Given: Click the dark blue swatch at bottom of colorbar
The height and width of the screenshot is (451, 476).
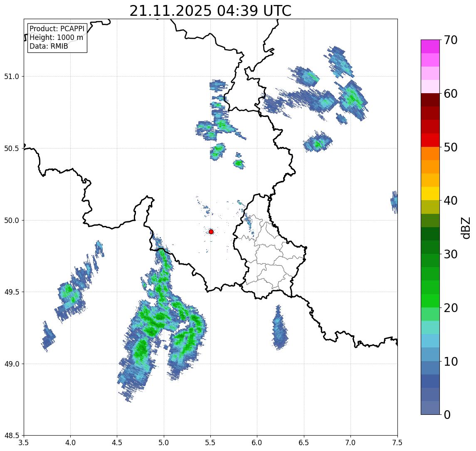Looking at the screenshot, I should [x=430, y=408].
